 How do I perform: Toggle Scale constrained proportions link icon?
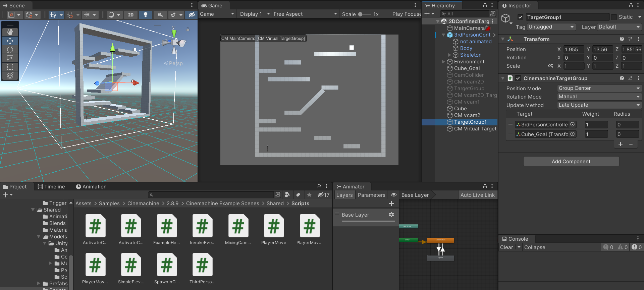550,66
